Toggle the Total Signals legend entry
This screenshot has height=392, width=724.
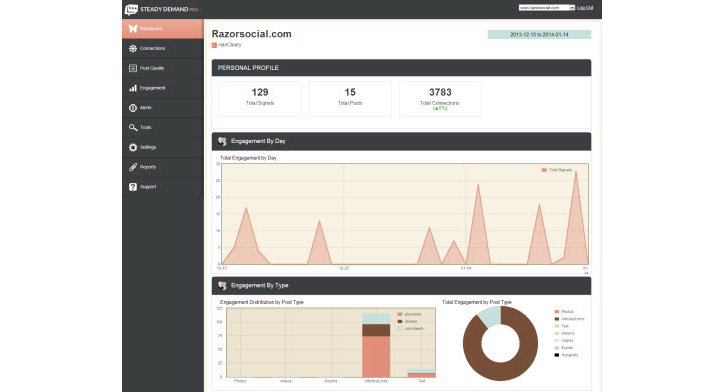557,170
